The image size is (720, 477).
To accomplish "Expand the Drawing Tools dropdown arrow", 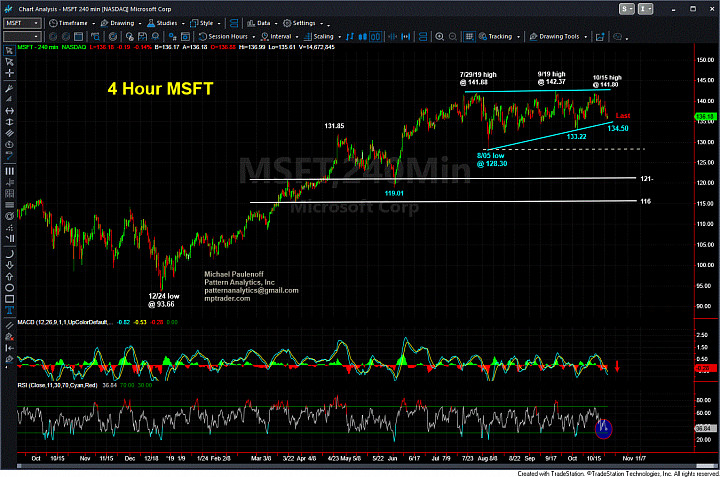I will [x=586, y=37].
